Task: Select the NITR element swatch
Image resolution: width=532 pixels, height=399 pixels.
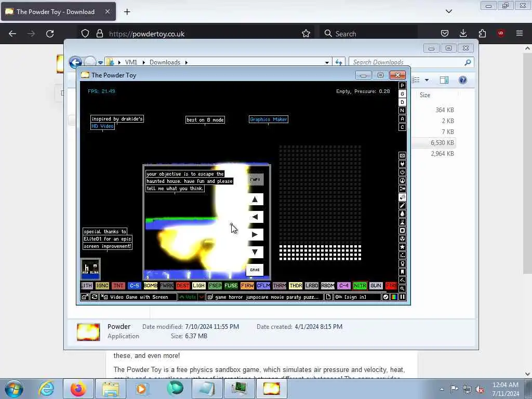Action: coord(360,286)
